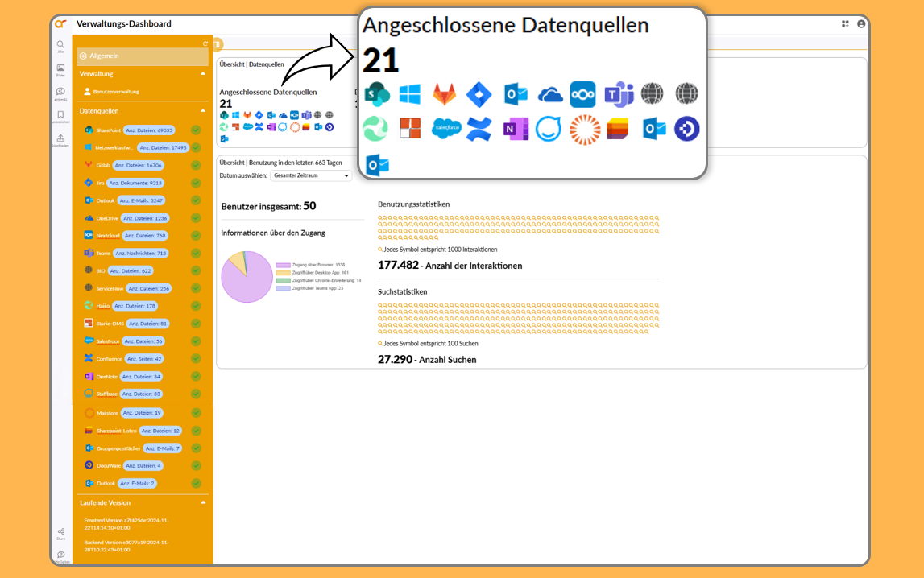Open the user account icon in the header
The image size is (924, 578).
(x=861, y=24)
